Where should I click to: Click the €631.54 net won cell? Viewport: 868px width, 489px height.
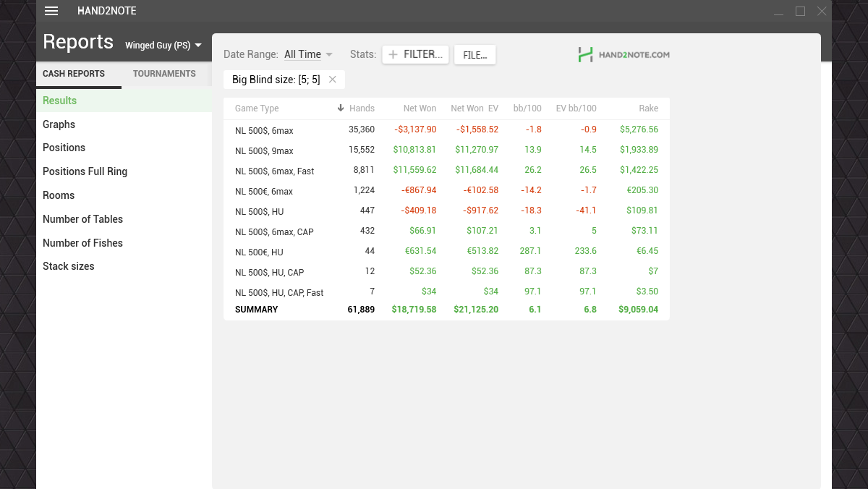pos(420,251)
